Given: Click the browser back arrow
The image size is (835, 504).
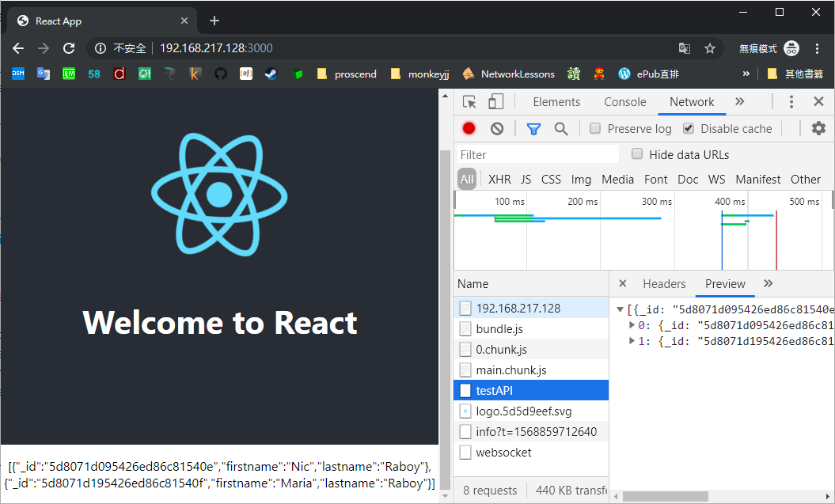Looking at the screenshot, I should pyautogui.click(x=18, y=48).
